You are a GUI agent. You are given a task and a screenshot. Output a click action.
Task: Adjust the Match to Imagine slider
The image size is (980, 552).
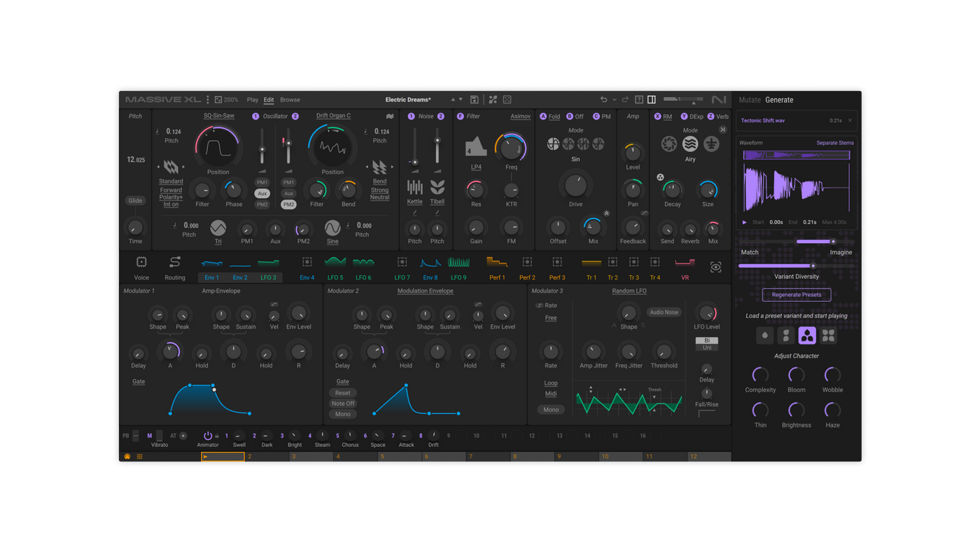pyautogui.click(x=797, y=242)
